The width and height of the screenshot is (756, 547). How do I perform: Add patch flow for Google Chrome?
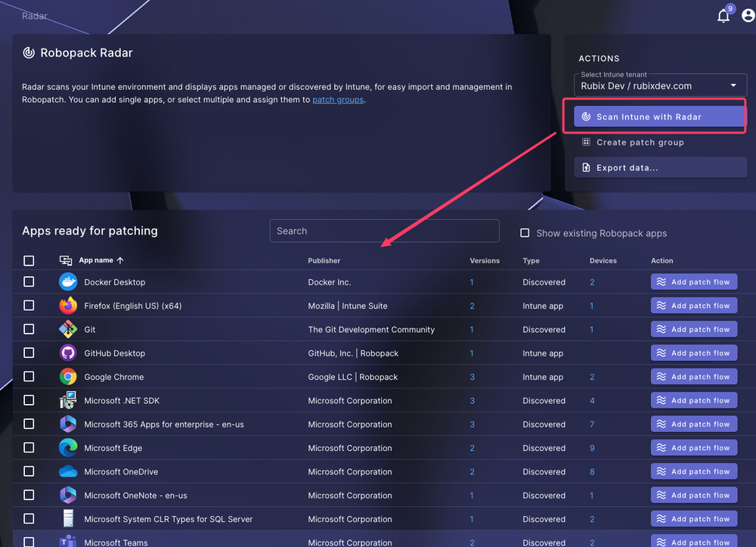point(694,376)
